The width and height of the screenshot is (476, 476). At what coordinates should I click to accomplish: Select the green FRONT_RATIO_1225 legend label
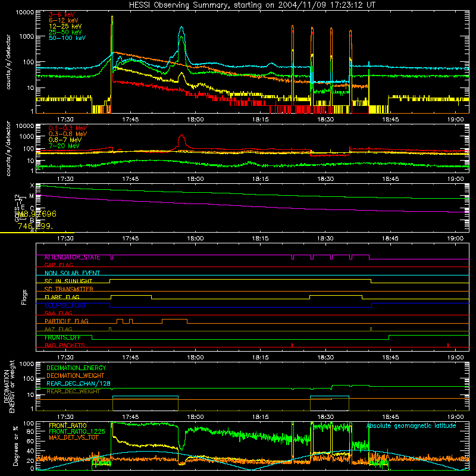[x=77, y=431]
